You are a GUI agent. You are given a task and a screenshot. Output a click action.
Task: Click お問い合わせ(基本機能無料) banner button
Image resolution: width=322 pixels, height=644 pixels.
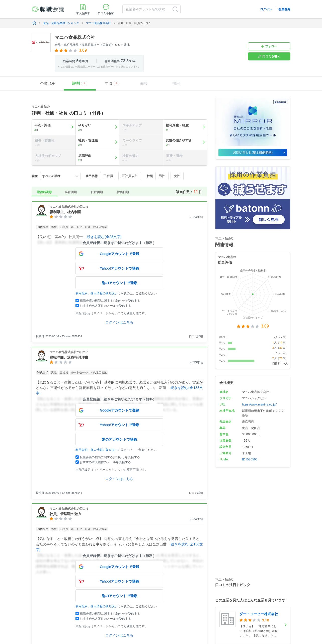tap(253, 152)
